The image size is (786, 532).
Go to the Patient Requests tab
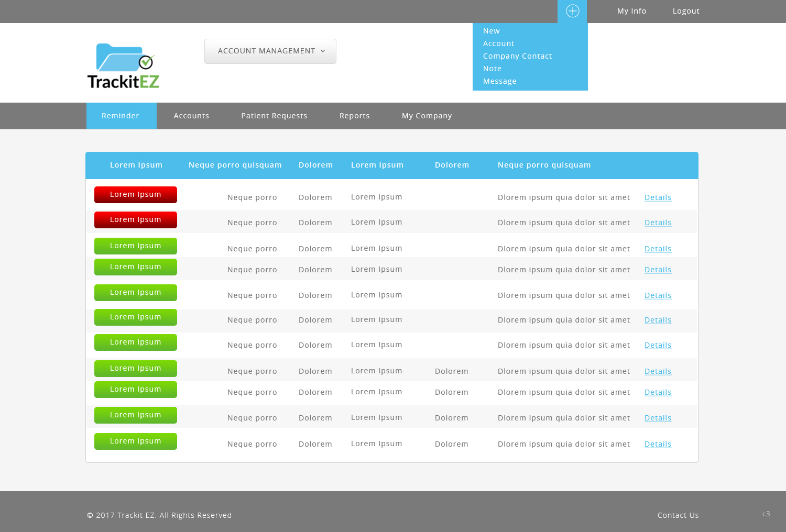pos(274,116)
